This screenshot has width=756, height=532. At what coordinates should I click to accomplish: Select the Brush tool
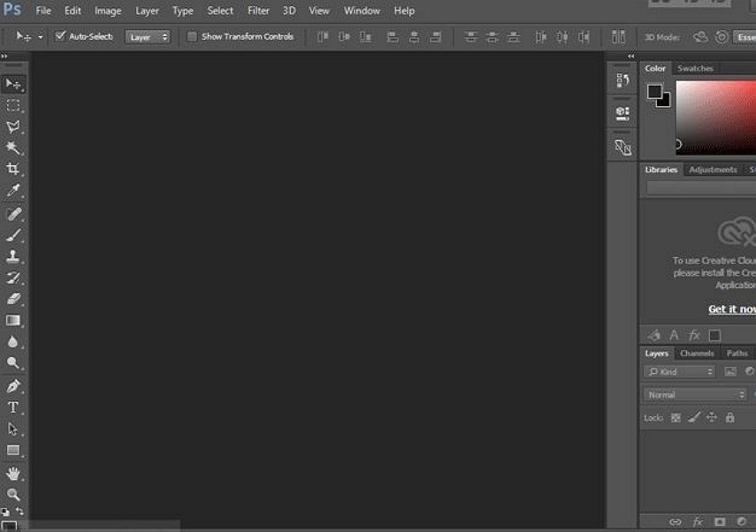[x=13, y=235]
